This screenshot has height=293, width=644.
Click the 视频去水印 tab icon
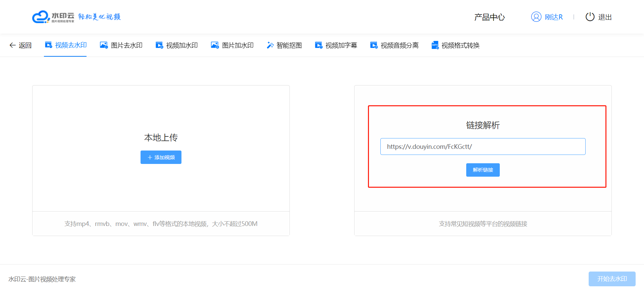(x=49, y=45)
